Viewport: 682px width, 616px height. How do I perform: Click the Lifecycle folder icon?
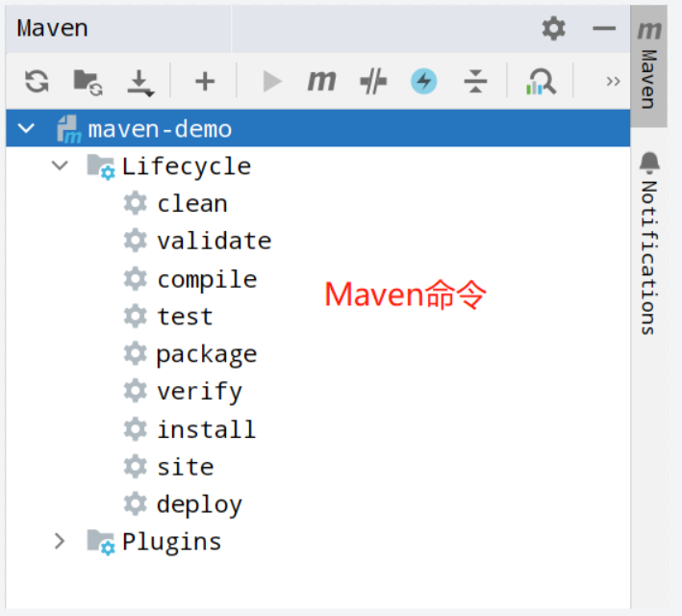101,167
